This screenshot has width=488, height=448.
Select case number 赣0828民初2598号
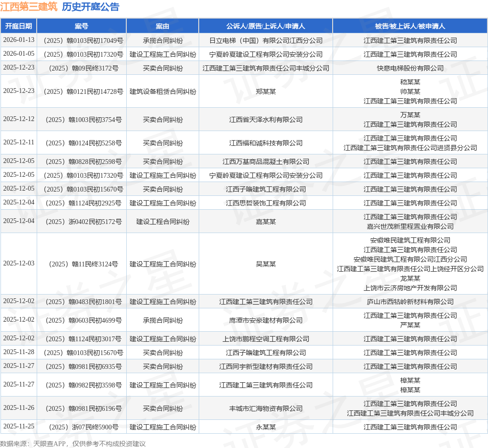(x=83, y=162)
